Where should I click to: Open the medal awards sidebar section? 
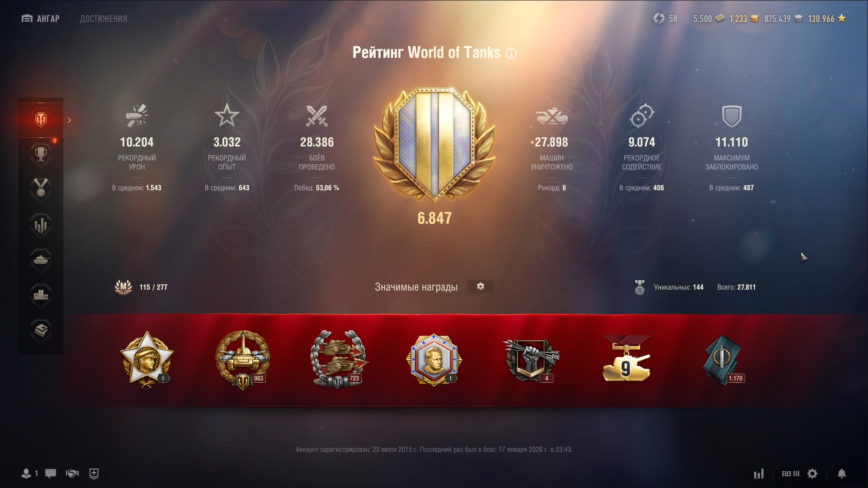pyautogui.click(x=41, y=189)
